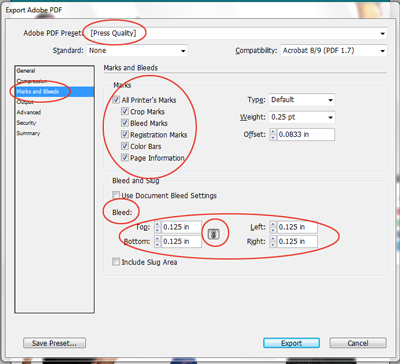Enable Use Document Bleed Settings
Screen dimensions: 400x364
pos(116,195)
